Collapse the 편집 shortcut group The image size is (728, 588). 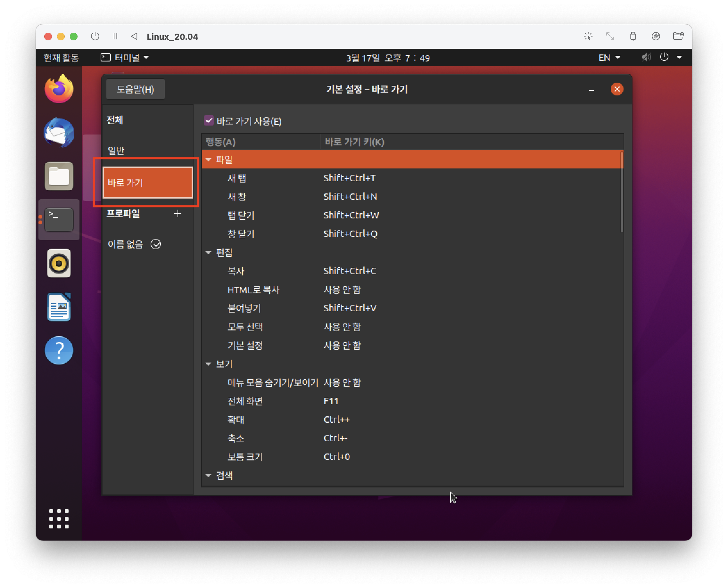click(209, 252)
